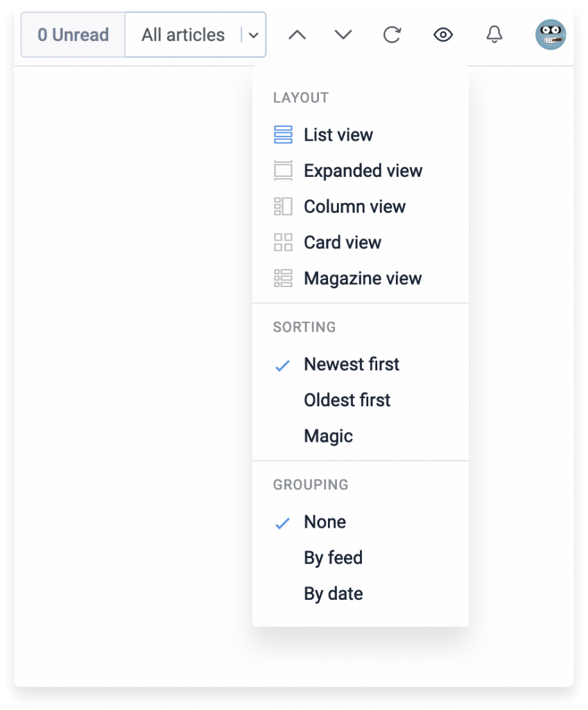Expand the articles filter chevron
Viewport: 588px width, 710px height.
(x=254, y=34)
